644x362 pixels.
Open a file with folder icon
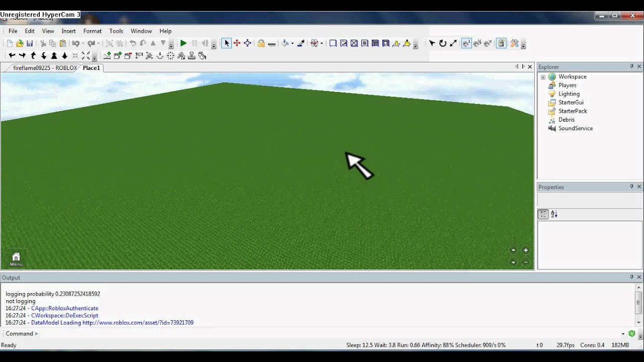[20, 43]
